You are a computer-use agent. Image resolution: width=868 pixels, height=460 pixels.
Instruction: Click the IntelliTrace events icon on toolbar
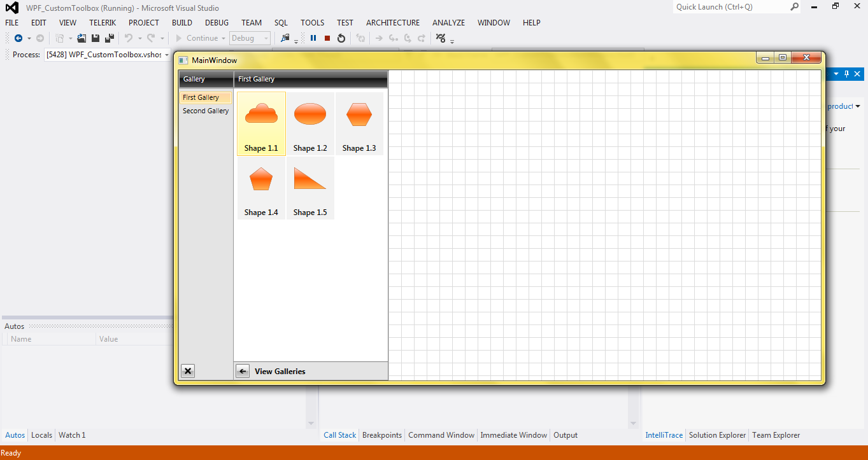441,38
